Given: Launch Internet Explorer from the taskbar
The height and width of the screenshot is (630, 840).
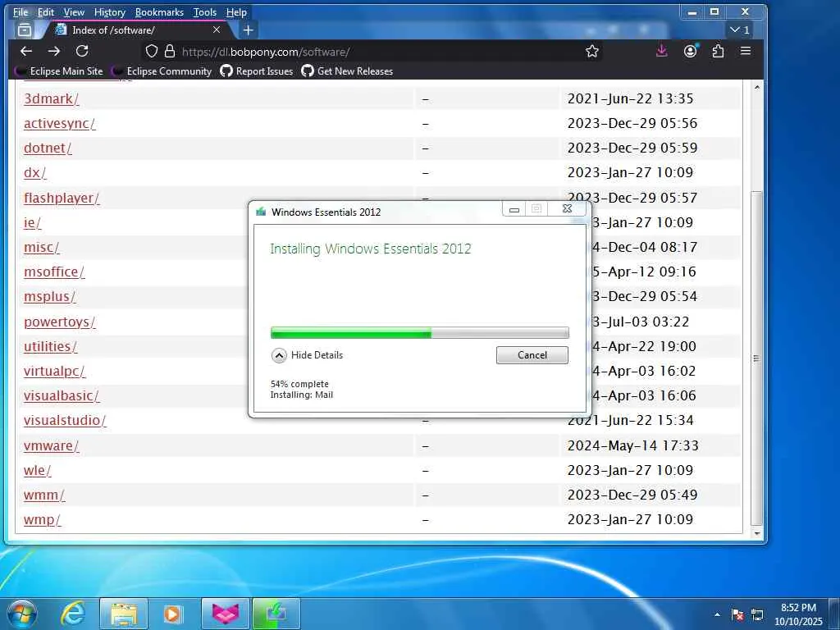Looking at the screenshot, I should 73,614.
